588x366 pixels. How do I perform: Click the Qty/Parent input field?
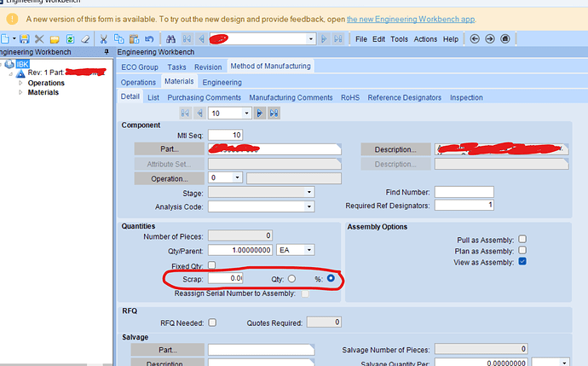(x=240, y=250)
